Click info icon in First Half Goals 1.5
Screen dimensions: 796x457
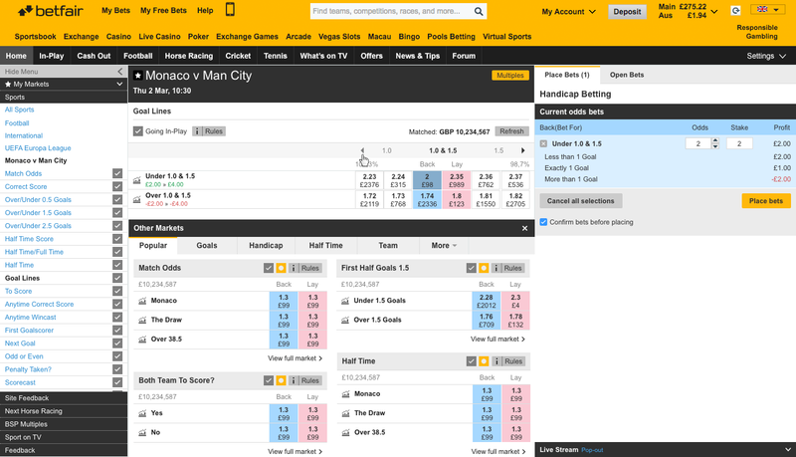tap(496, 268)
